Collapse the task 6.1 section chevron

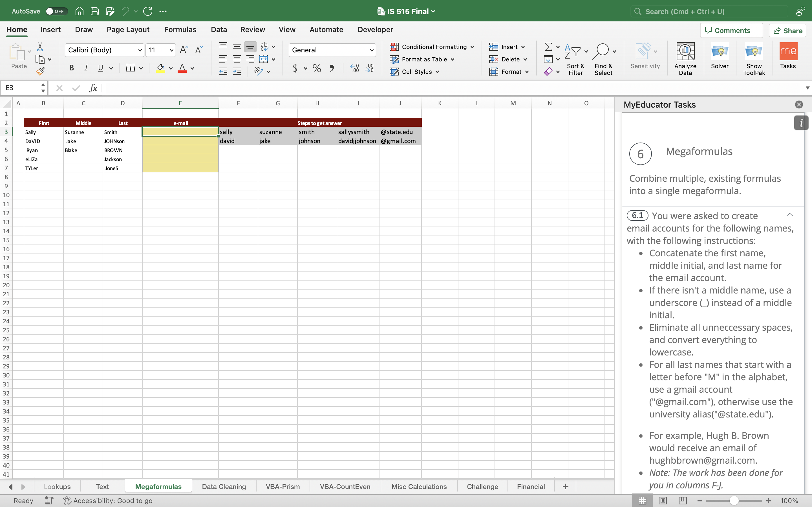tap(789, 215)
